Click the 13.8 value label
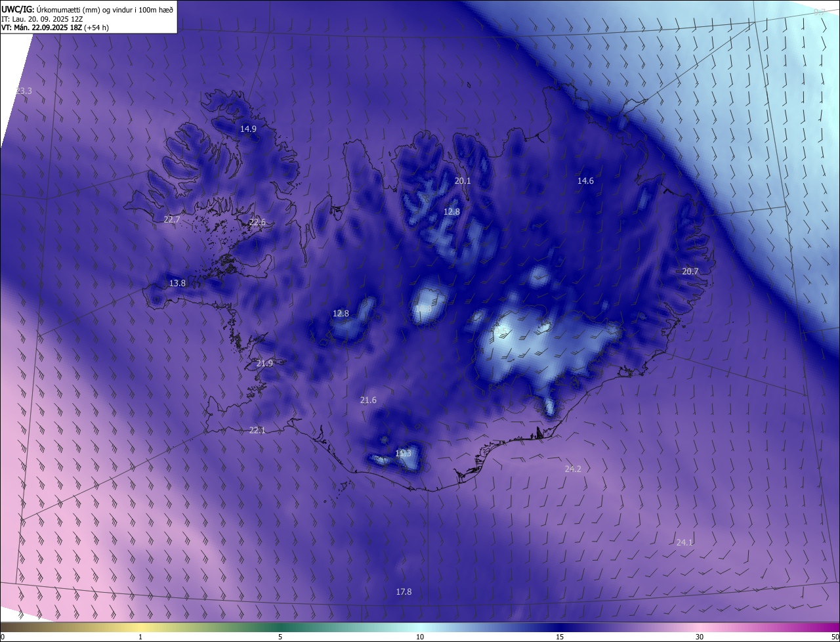This screenshot has width=840, height=642. click(177, 283)
